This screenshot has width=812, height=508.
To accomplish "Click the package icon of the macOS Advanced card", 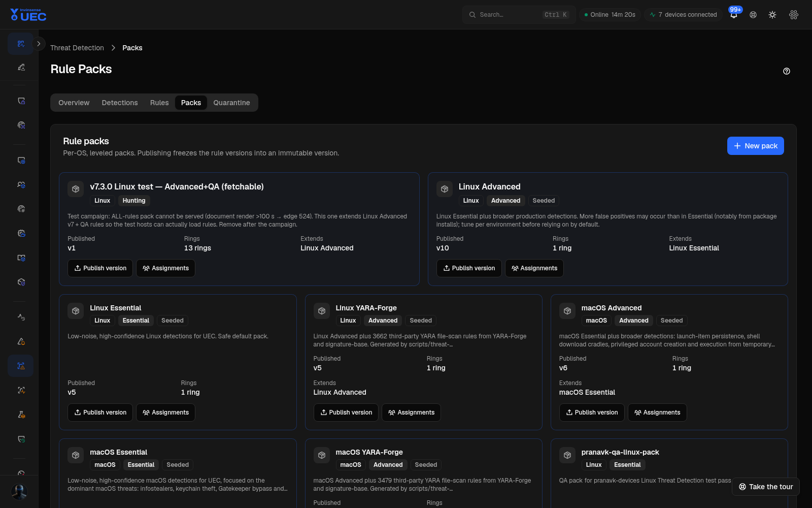I will click(567, 311).
